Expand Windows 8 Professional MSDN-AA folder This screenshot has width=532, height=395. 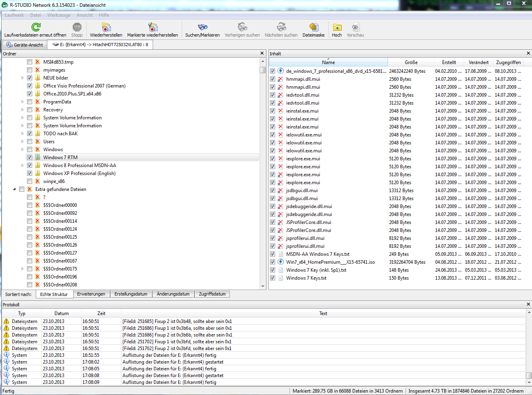23,165
